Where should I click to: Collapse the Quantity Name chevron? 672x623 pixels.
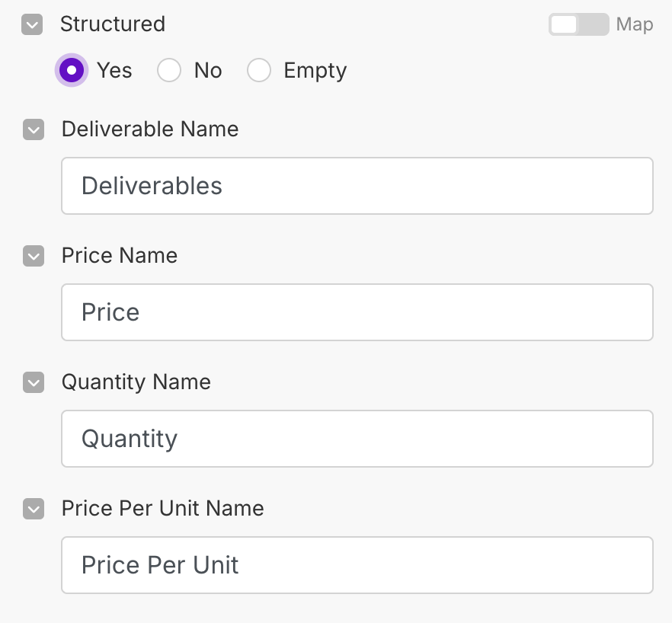pyautogui.click(x=34, y=382)
